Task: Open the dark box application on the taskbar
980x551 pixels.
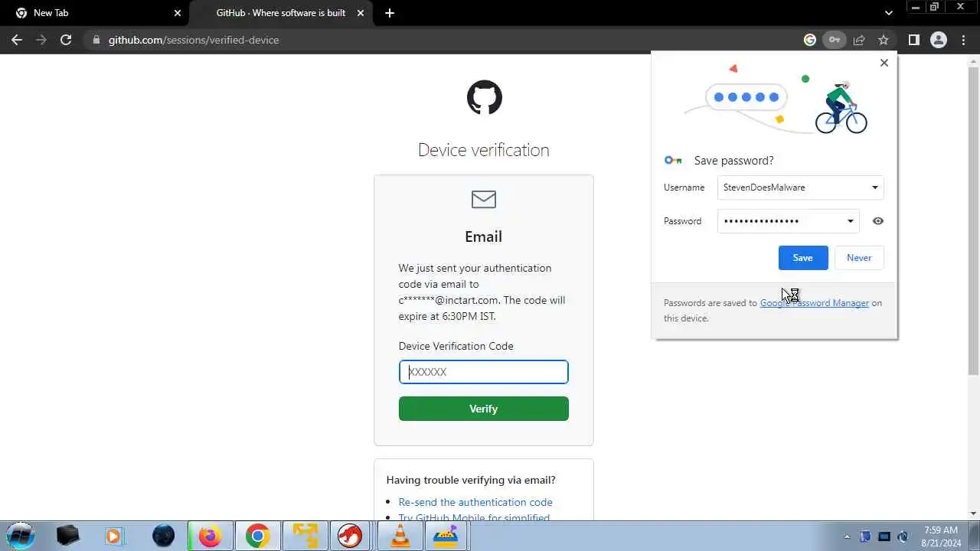Action: coord(67,536)
